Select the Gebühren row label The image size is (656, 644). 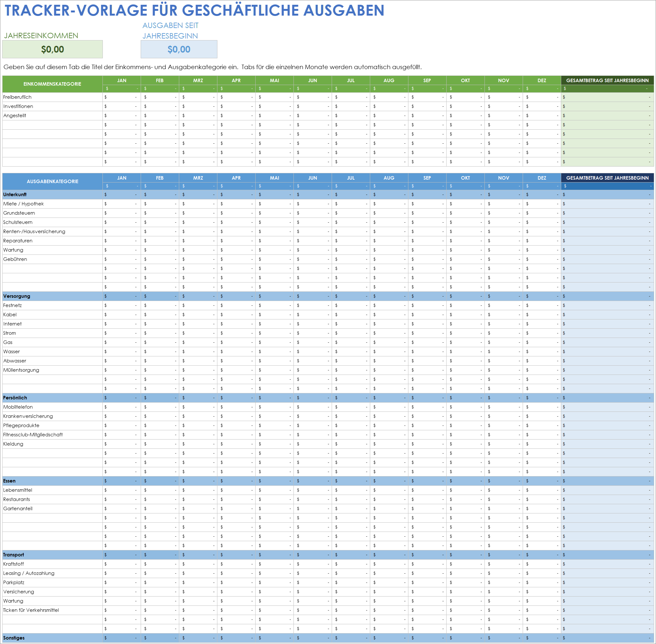pyautogui.click(x=53, y=260)
